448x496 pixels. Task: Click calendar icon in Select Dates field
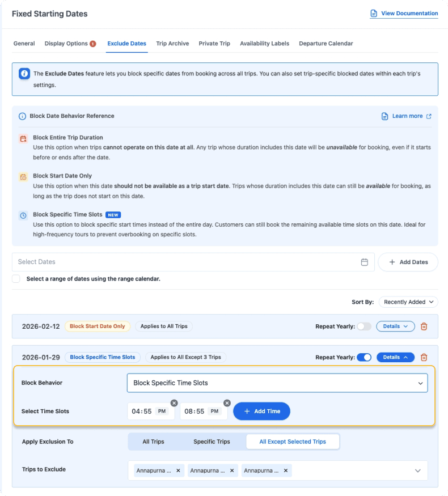click(364, 262)
